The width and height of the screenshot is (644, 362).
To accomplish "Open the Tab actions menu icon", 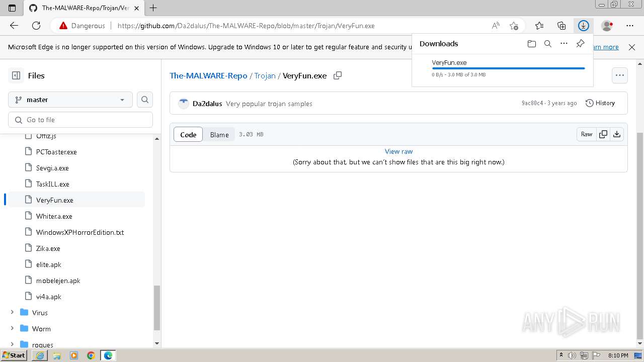I will tap(12, 8).
